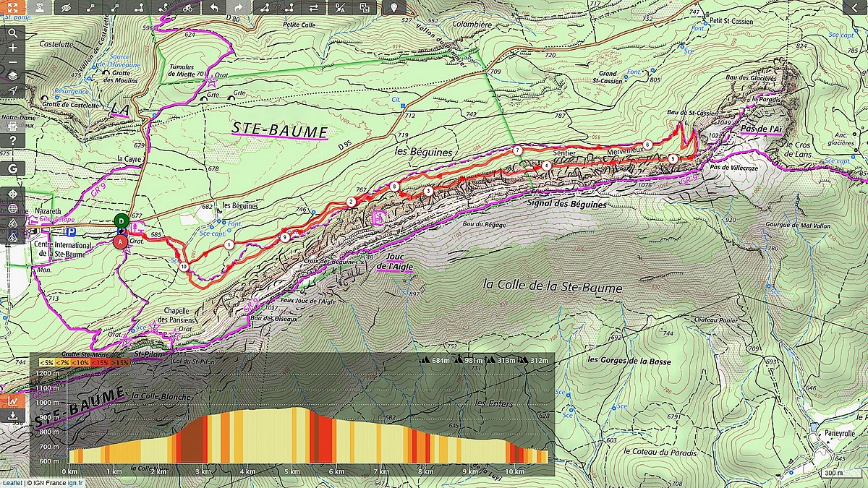Click waypoint marker number 4 on route
The width and height of the screenshot is (868, 488).
pos(546,166)
